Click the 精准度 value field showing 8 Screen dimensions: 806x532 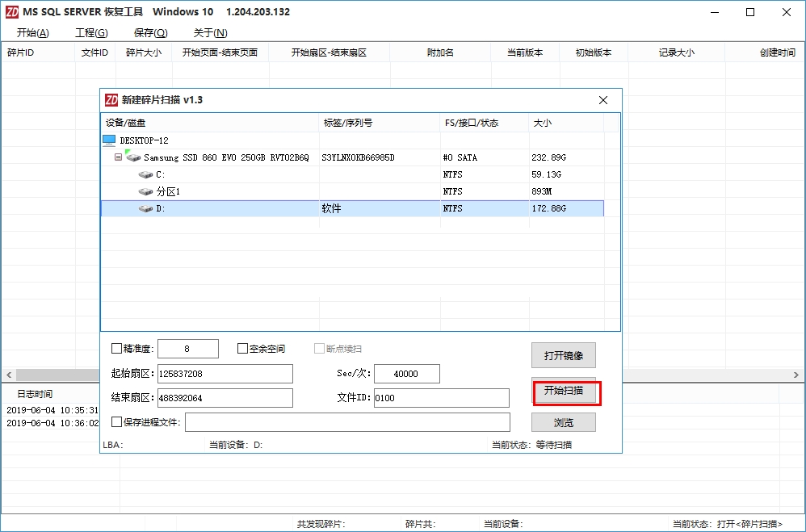pos(187,349)
